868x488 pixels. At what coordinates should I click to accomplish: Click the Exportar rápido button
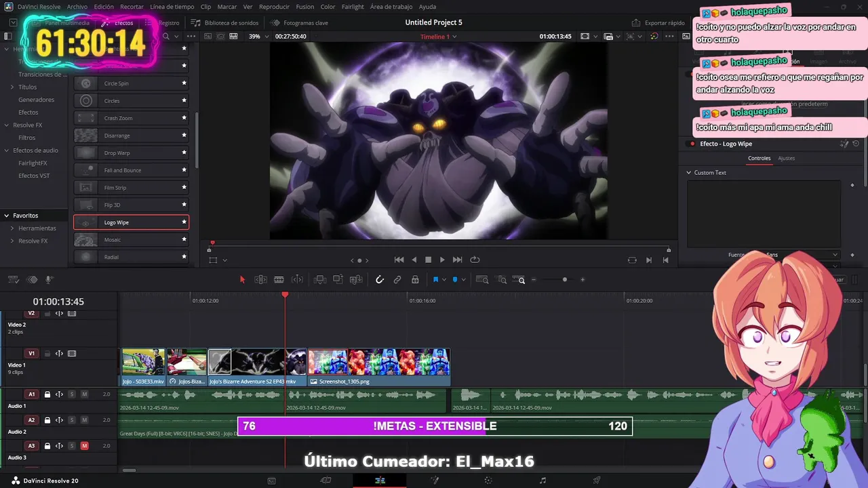tap(658, 22)
